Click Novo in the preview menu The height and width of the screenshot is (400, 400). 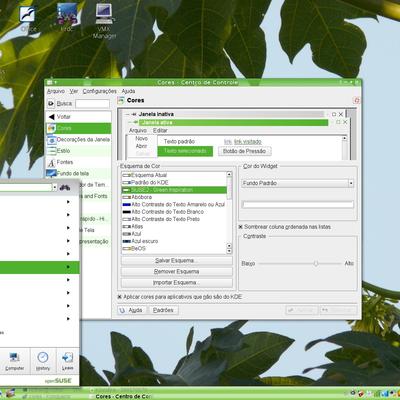coord(141,138)
